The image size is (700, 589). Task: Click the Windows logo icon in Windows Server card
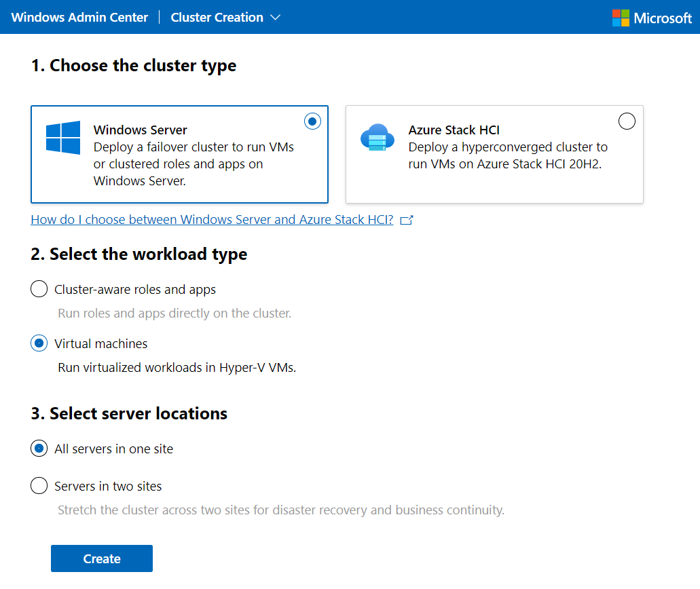point(63,138)
